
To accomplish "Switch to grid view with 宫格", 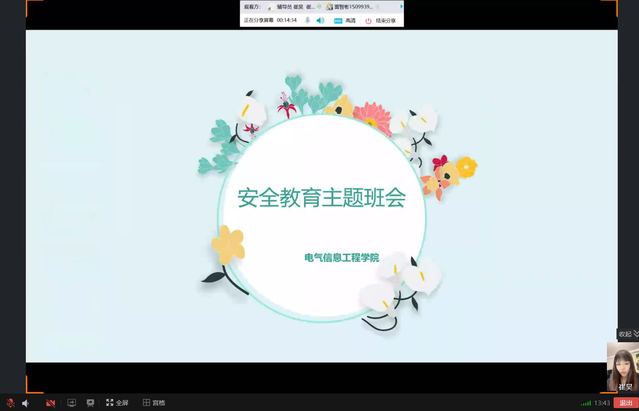I will (x=153, y=403).
